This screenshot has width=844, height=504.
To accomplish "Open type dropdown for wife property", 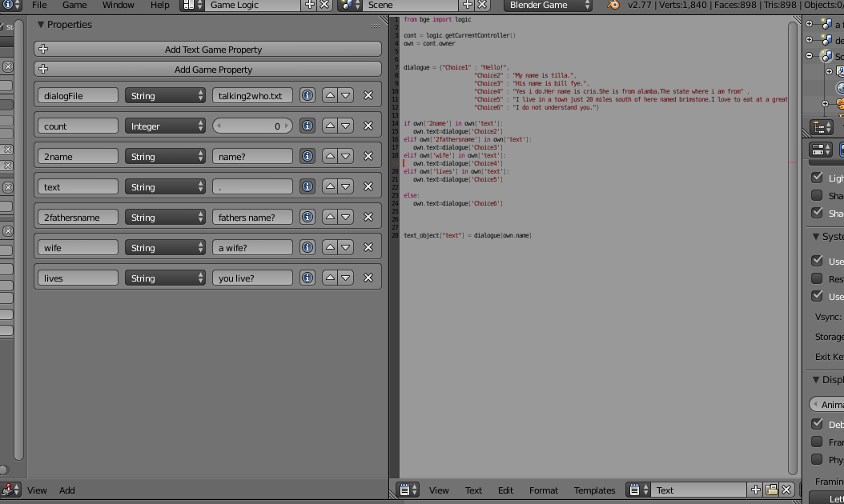I will pyautogui.click(x=165, y=247).
